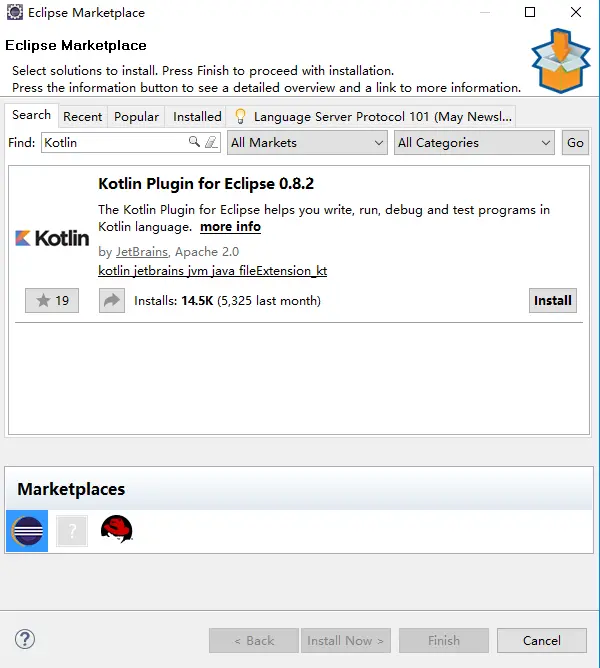Screen dimensions: 600x668
Task: Click the Eclipse Marketplace title bar icon
Action: click(x=14, y=12)
